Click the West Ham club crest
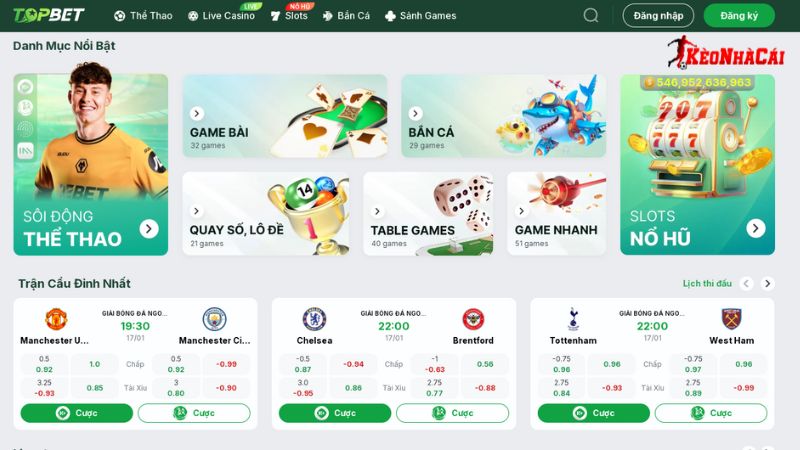Image resolution: width=800 pixels, height=450 pixels. tap(731, 319)
